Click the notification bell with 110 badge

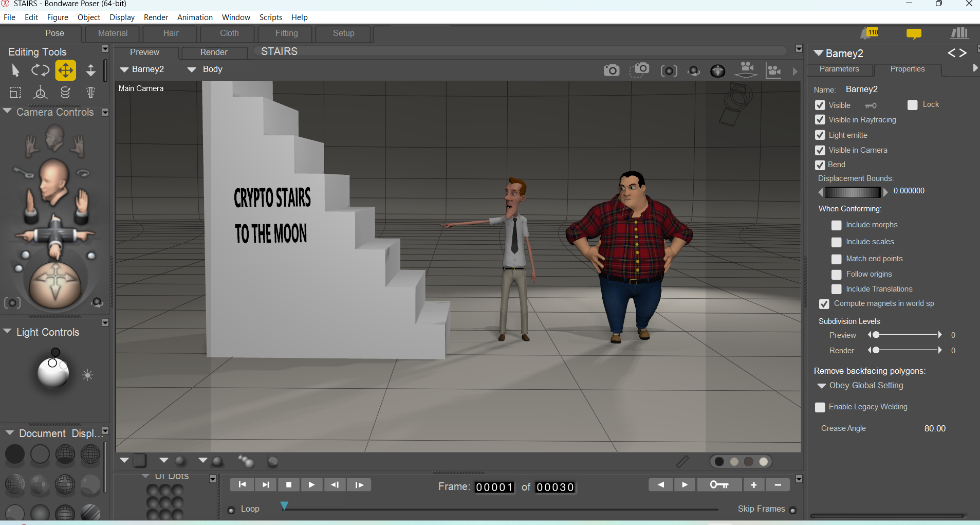870,33
